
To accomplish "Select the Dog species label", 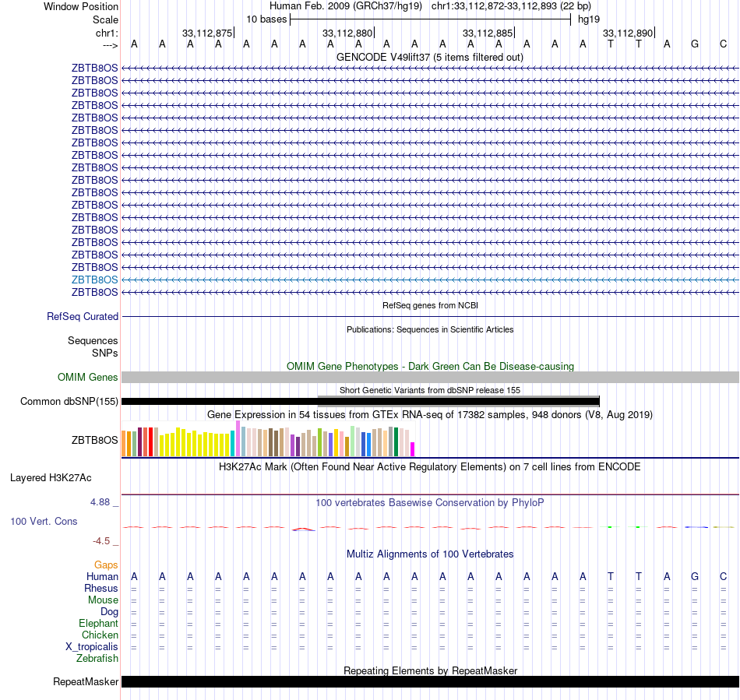I will click(109, 612).
